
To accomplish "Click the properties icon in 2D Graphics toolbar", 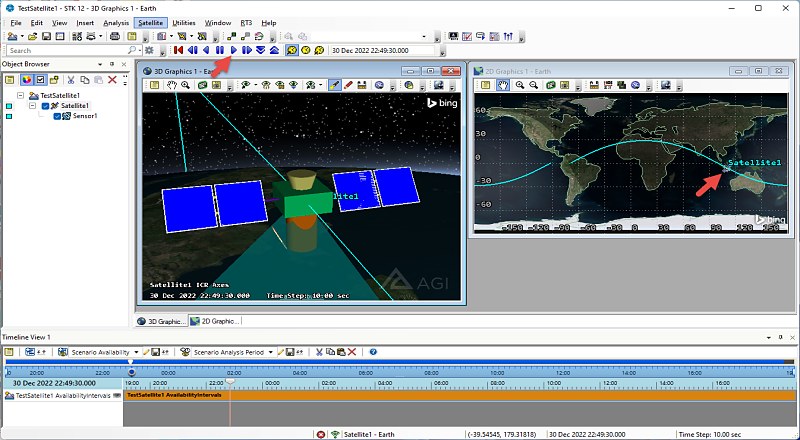I will 485,85.
